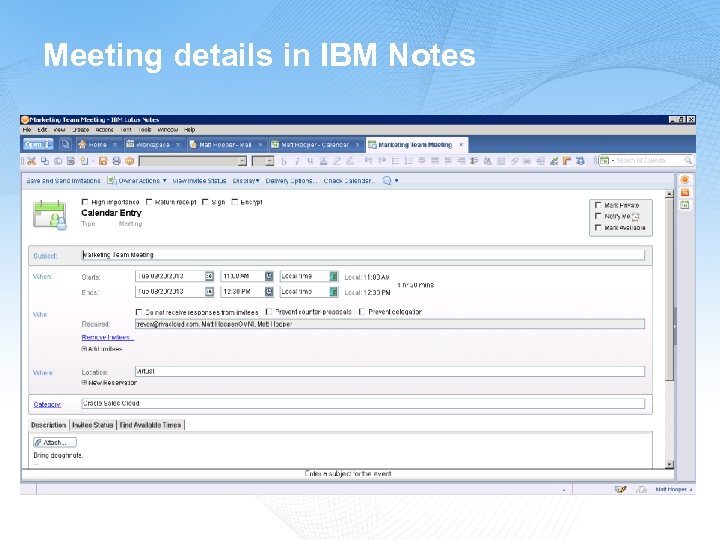Open the Starts time zone Local time dropdown
The width and height of the screenshot is (720, 540).
point(334,276)
